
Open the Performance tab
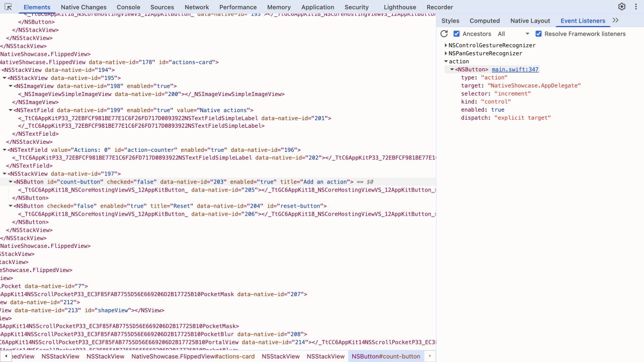coord(238,7)
